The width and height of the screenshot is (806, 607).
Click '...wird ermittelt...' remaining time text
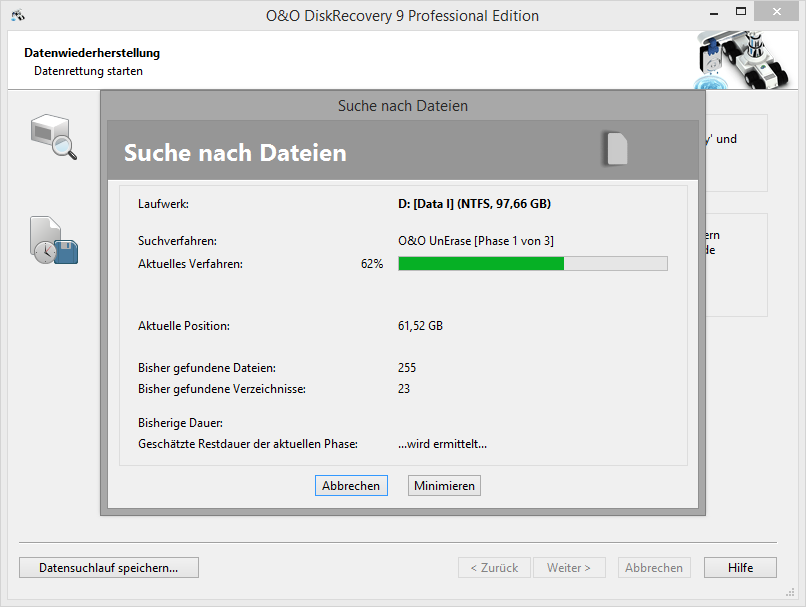point(442,444)
